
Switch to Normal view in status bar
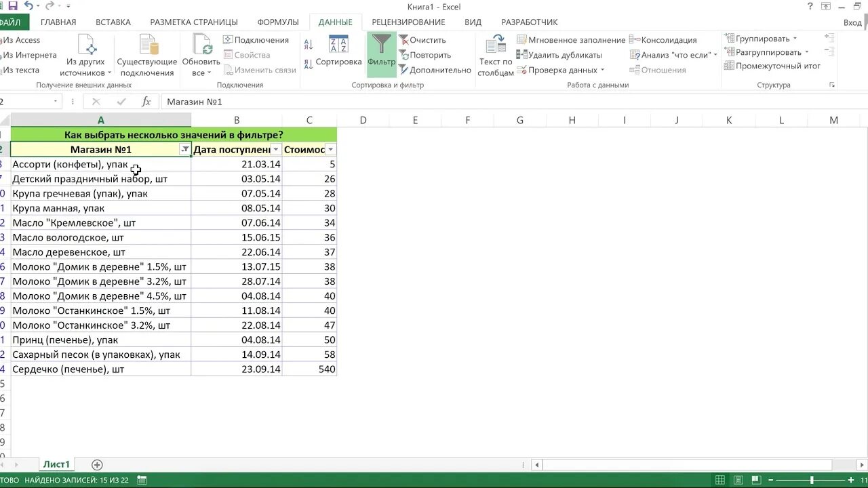coord(720,480)
